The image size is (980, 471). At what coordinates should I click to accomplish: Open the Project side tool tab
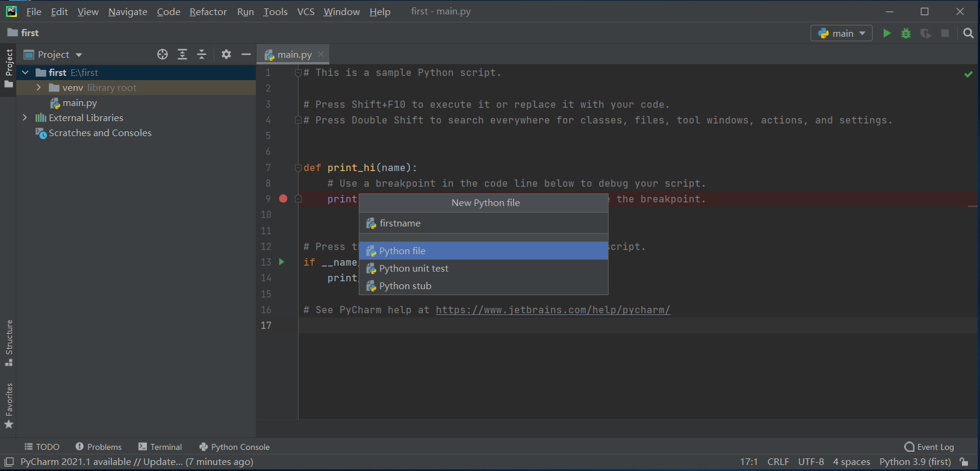pyautogui.click(x=8, y=68)
